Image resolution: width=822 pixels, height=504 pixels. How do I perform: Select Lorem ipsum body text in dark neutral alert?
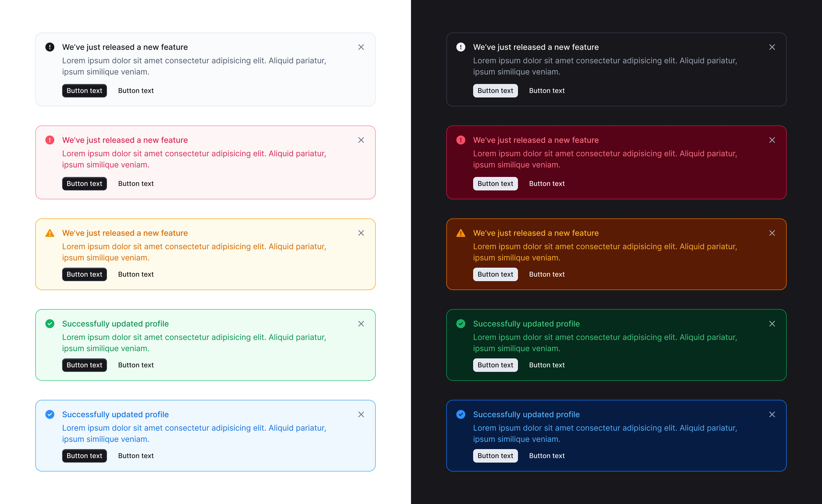pos(605,66)
